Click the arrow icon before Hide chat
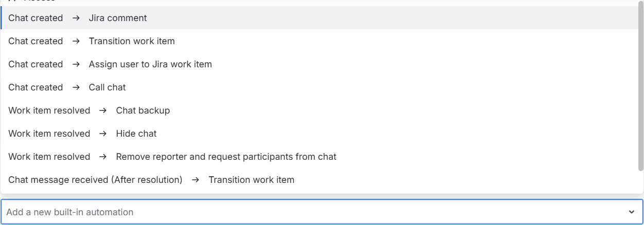Viewport: 644px width, 225px height. pyautogui.click(x=103, y=134)
